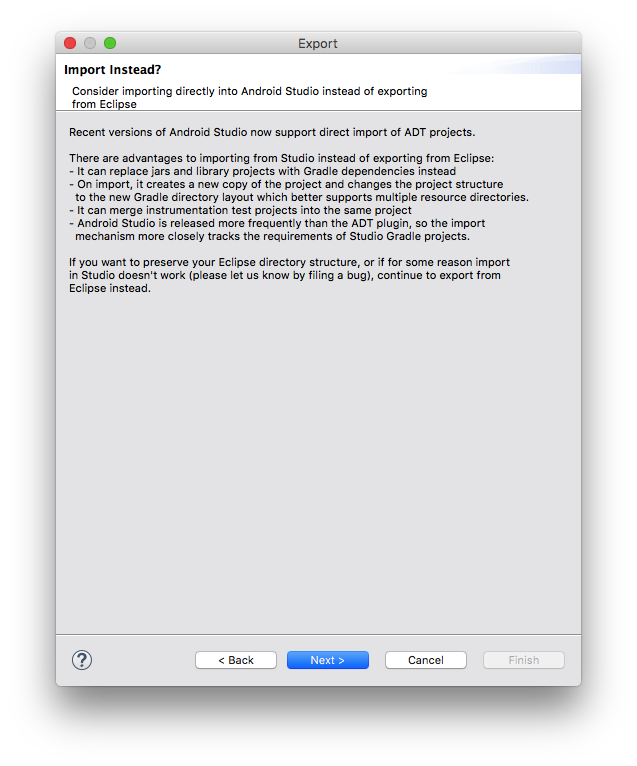Click the bullet about merging instrumentation test projects
Image resolution: width=637 pixels, height=766 pixels.
tap(240, 211)
